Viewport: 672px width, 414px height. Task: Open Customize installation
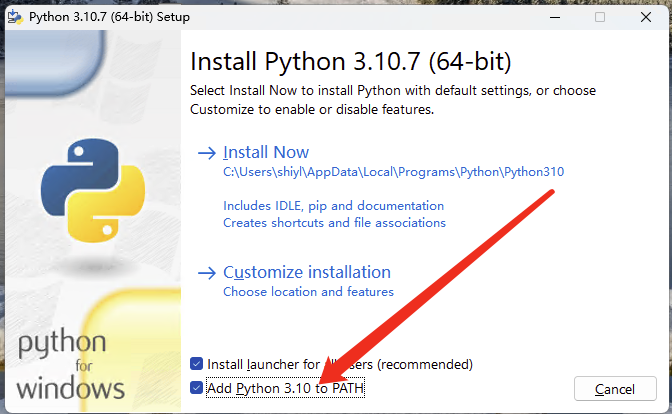[x=307, y=272]
